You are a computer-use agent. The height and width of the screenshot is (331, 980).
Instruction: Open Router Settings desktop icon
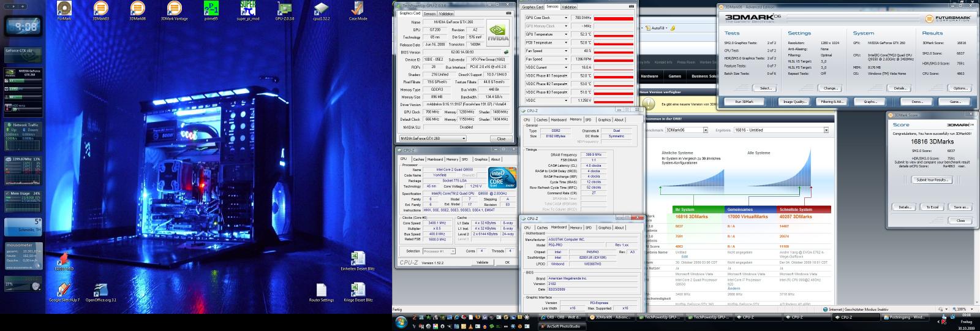[322, 293]
